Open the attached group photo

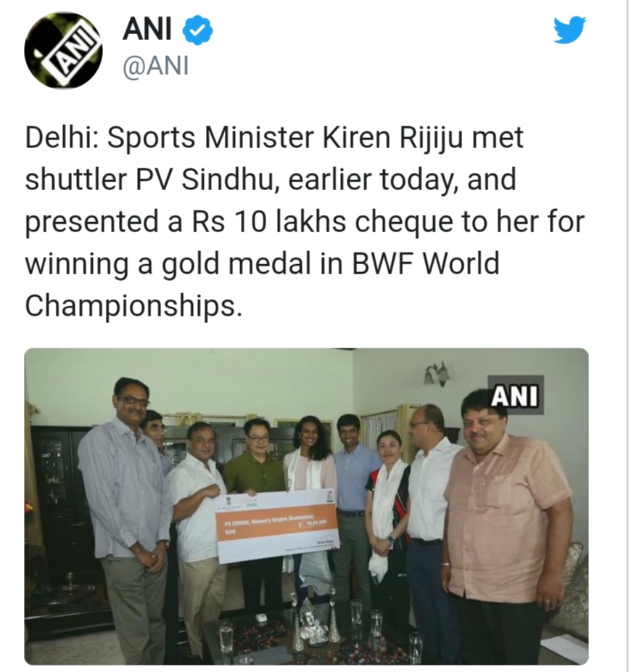(x=306, y=506)
